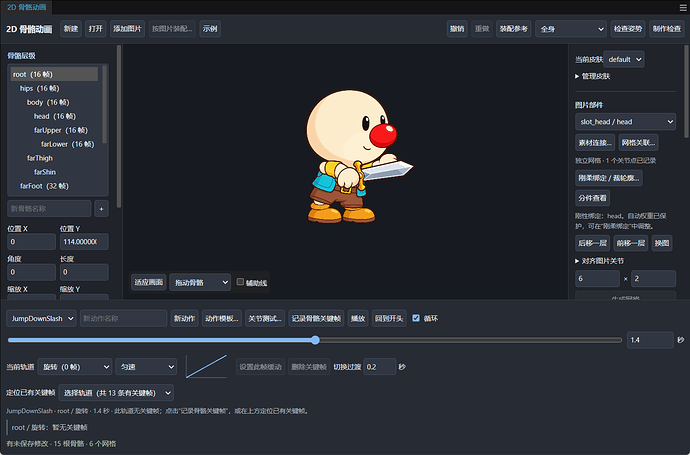The image size is (690, 455).
Task: Expand the 对齐图片关节 section
Action: [599, 261]
